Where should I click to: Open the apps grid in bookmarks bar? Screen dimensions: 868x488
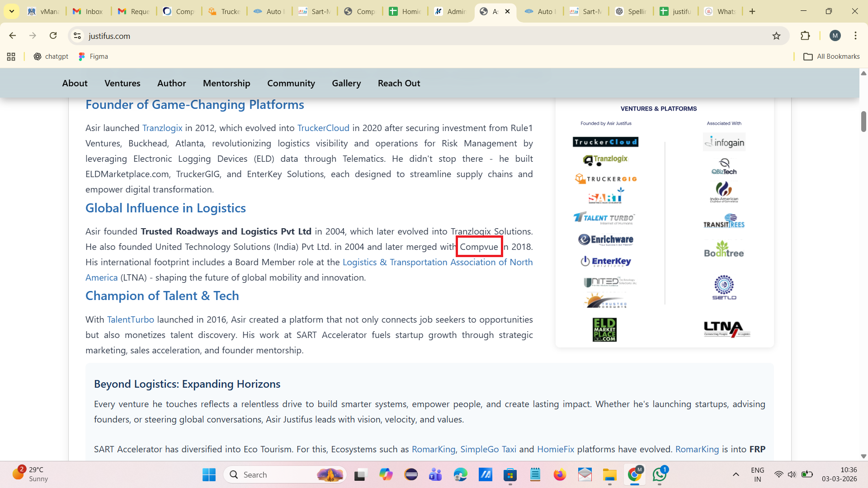coord(11,56)
